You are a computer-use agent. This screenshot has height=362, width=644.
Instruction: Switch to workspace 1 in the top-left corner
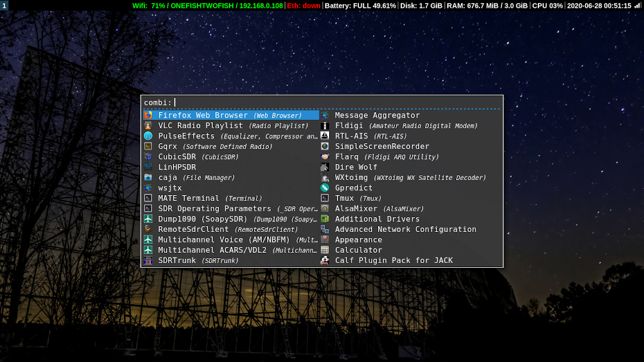point(5,6)
